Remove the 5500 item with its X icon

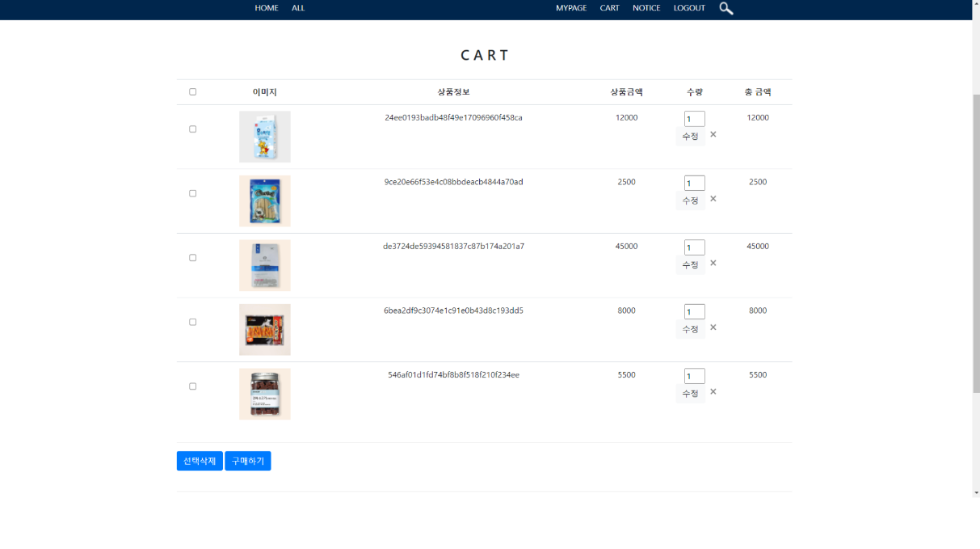[713, 391]
